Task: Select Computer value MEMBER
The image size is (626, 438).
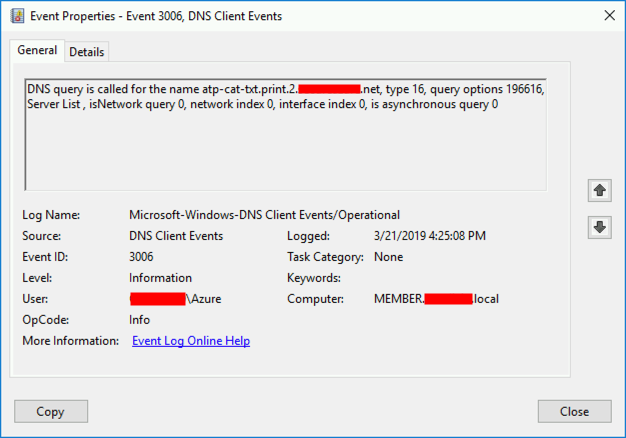Action: (436, 299)
